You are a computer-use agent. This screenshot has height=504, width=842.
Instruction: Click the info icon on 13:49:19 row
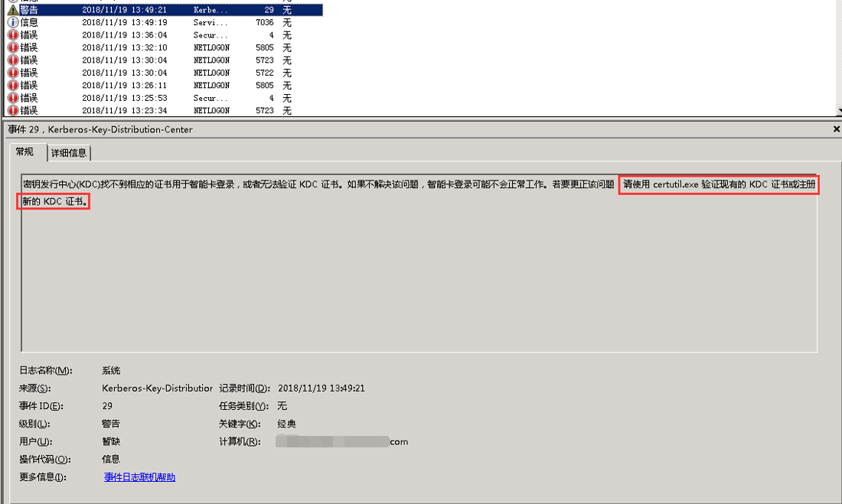(x=13, y=22)
